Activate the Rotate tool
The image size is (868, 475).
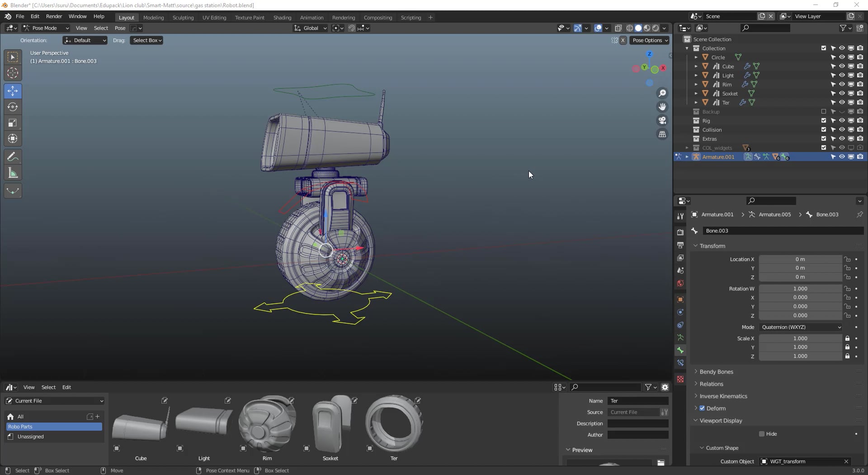click(x=13, y=107)
